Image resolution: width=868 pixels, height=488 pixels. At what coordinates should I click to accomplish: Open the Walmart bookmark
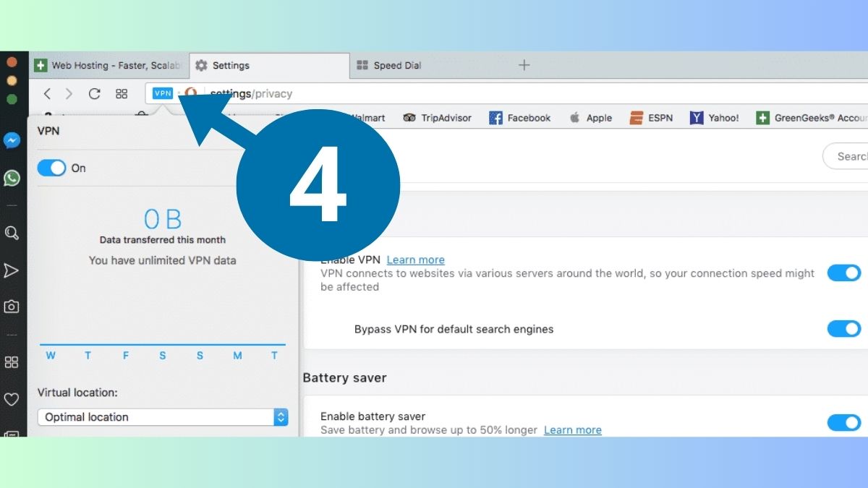pos(367,118)
